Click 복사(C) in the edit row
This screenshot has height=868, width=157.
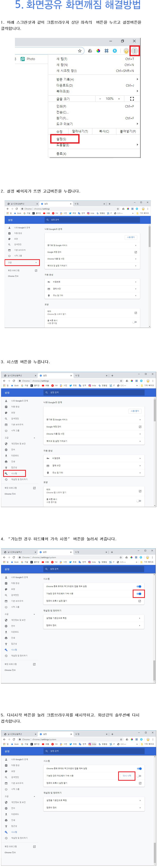[x=104, y=131]
